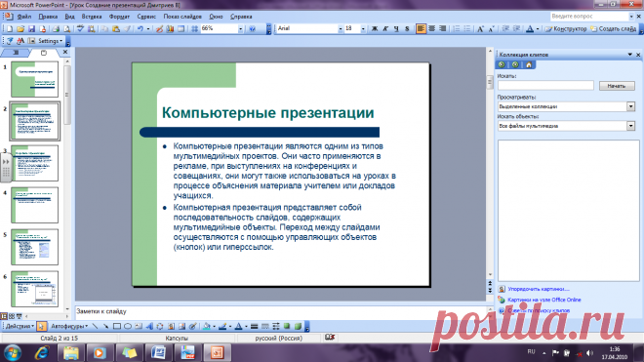
Task: Select the Rectangle drawing tool
Action: coord(117,326)
